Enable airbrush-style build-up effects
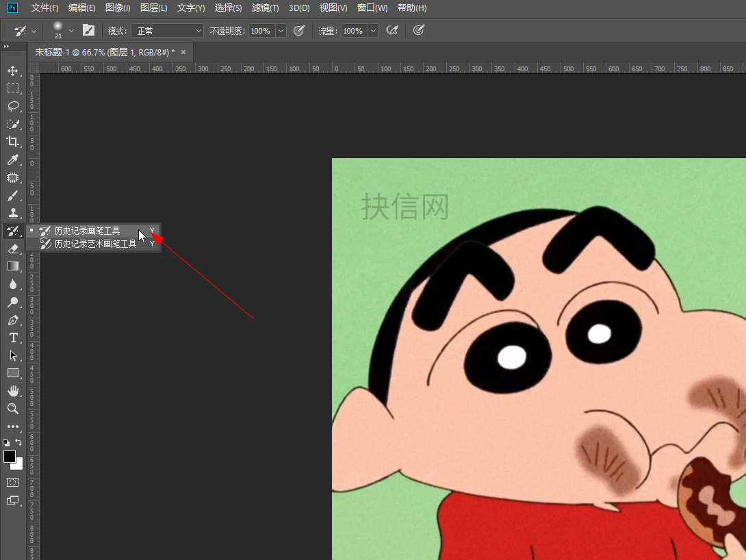Image resolution: width=746 pixels, height=560 pixels. coord(392,30)
